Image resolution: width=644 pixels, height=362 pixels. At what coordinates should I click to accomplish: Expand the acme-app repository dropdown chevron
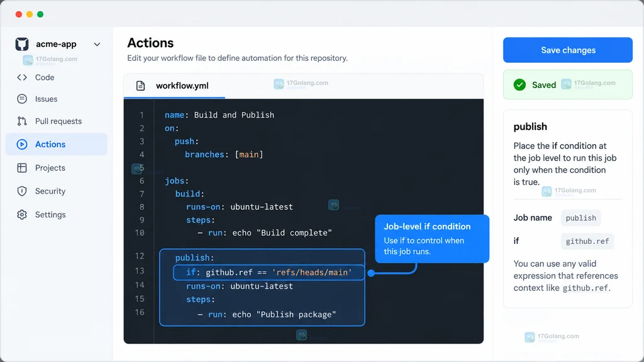coord(97,45)
